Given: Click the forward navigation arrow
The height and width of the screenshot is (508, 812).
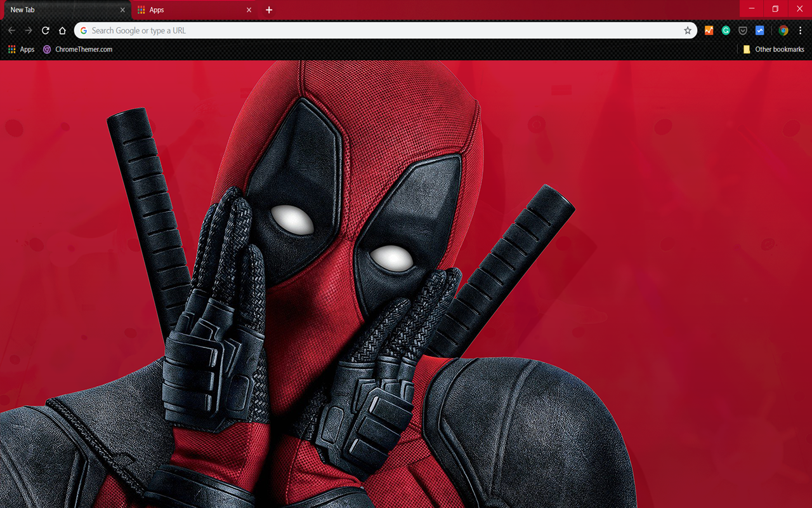Looking at the screenshot, I should pos(29,30).
